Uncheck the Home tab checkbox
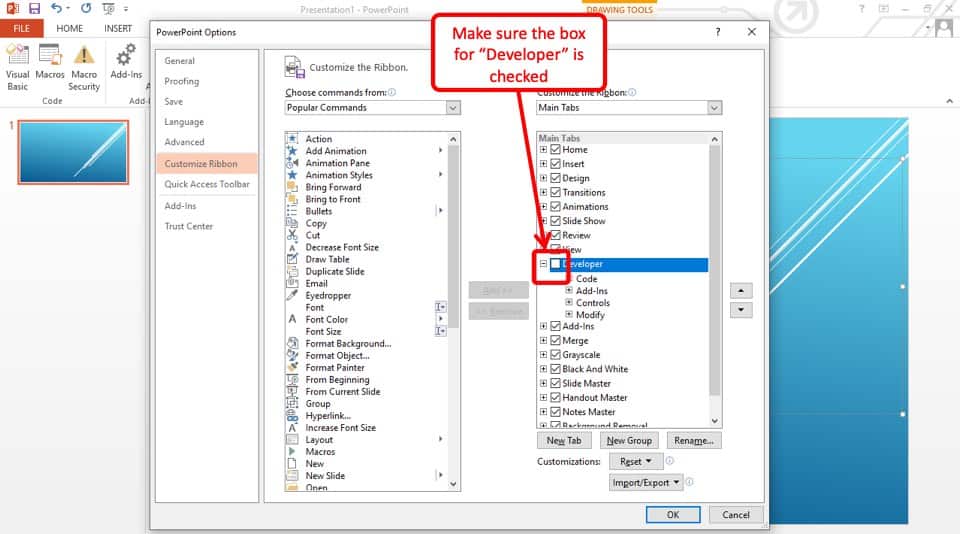Image resolution: width=960 pixels, height=534 pixels. [555, 149]
